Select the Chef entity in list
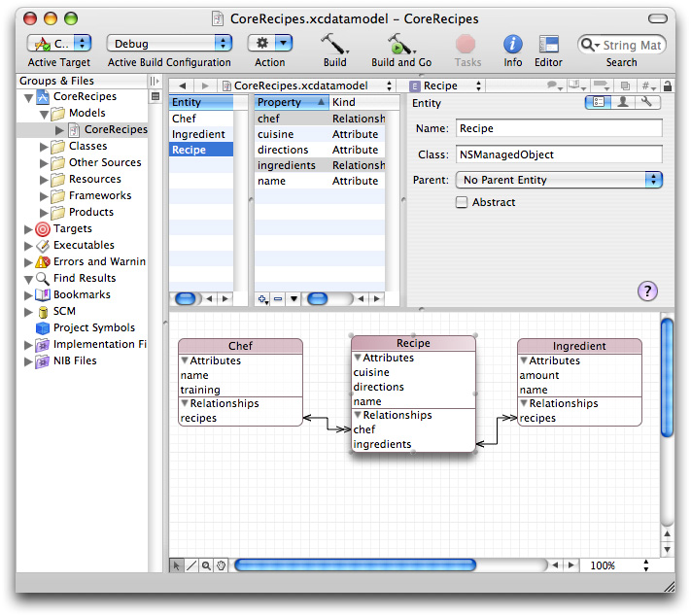Screen dimensions: 691x616 (x=201, y=119)
